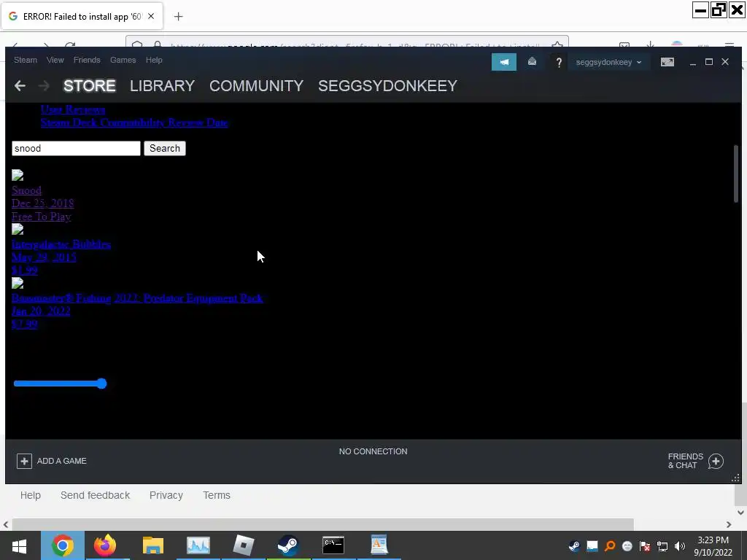Image resolution: width=747 pixels, height=560 pixels.
Task: Click the Free To Play link
Action: 42,216
